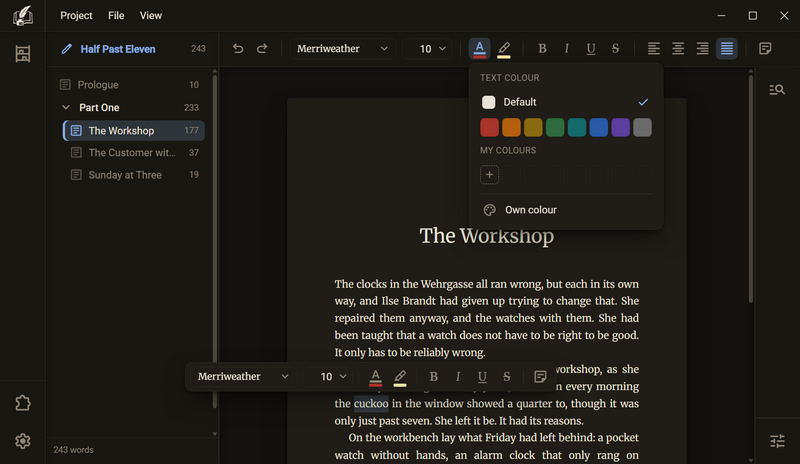
Task: Toggle Bold in the floating toolbar
Action: [433, 377]
